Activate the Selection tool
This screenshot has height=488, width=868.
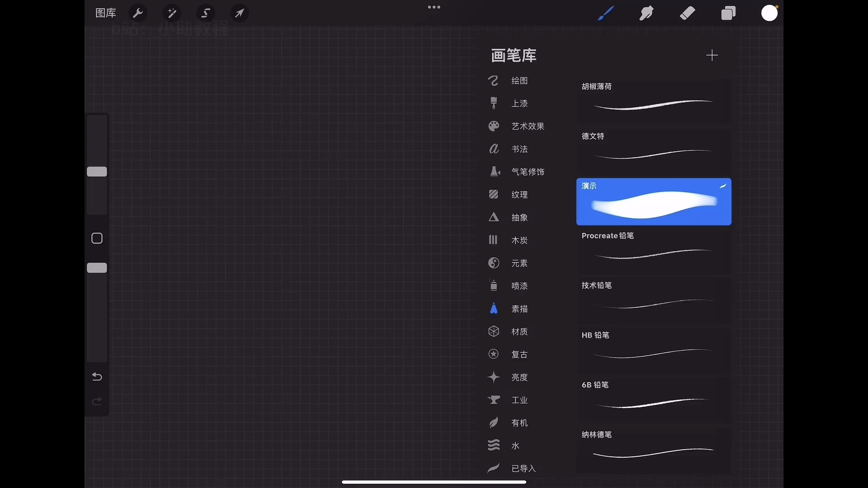(x=206, y=13)
